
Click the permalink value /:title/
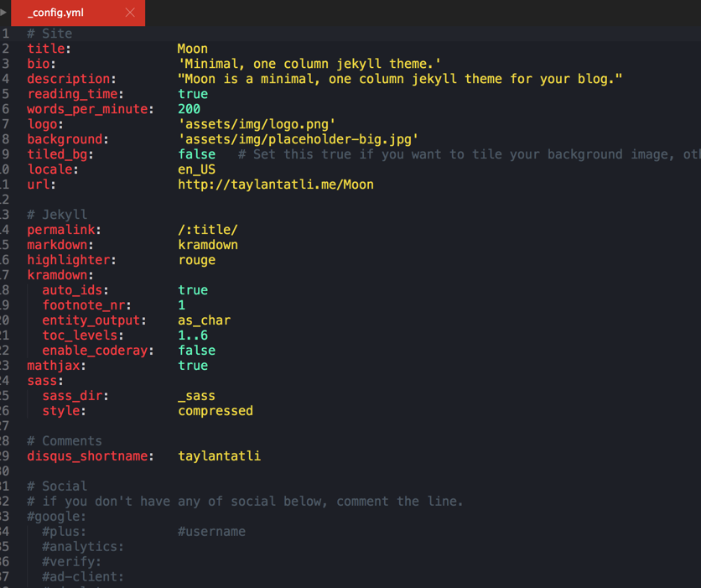point(207,230)
